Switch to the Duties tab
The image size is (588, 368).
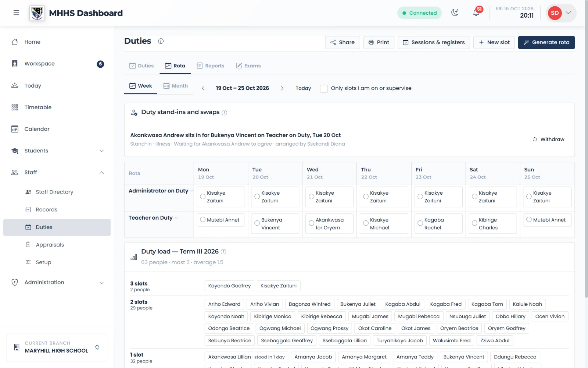pyautogui.click(x=141, y=66)
